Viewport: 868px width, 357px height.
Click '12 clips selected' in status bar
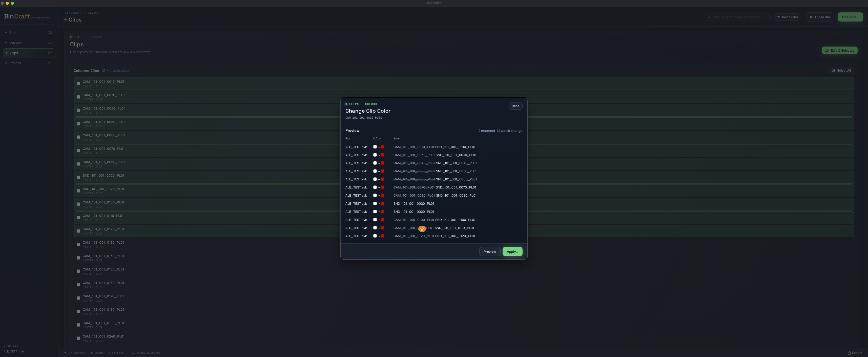tap(146, 353)
